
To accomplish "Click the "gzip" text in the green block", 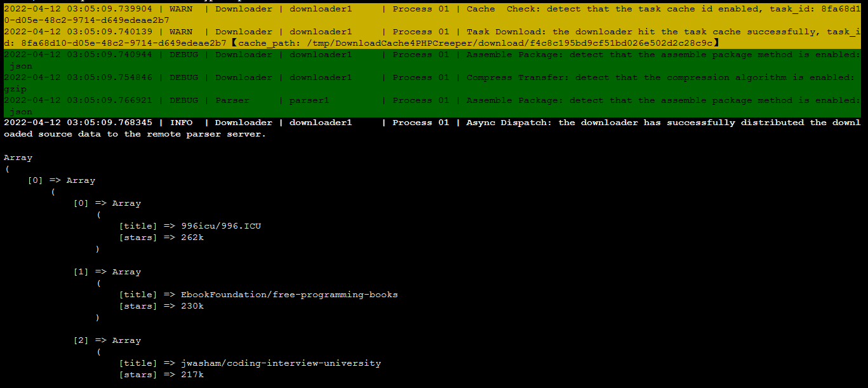I will click(x=15, y=89).
